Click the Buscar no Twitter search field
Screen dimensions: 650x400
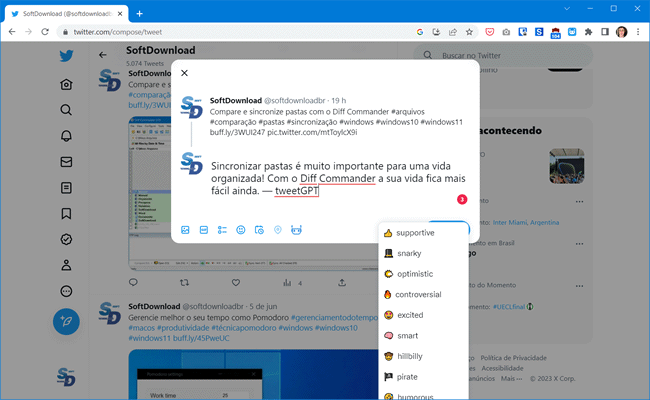click(x=503, y=56)
